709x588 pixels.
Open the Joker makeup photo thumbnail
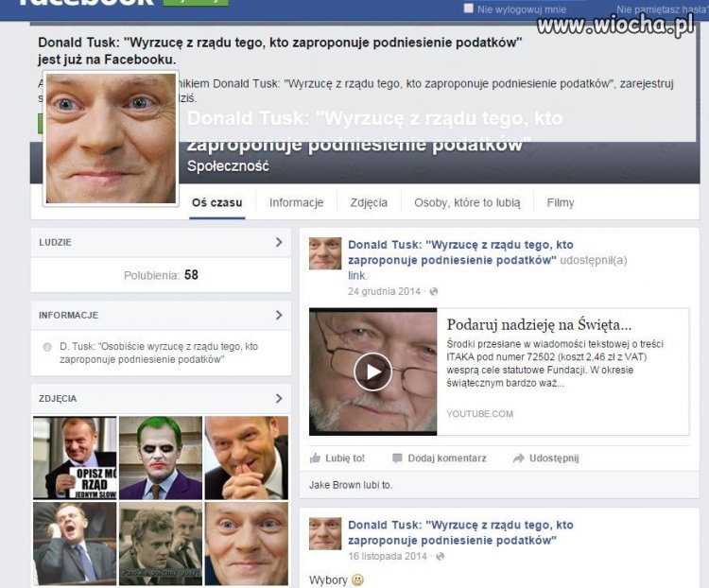point(161,458)
